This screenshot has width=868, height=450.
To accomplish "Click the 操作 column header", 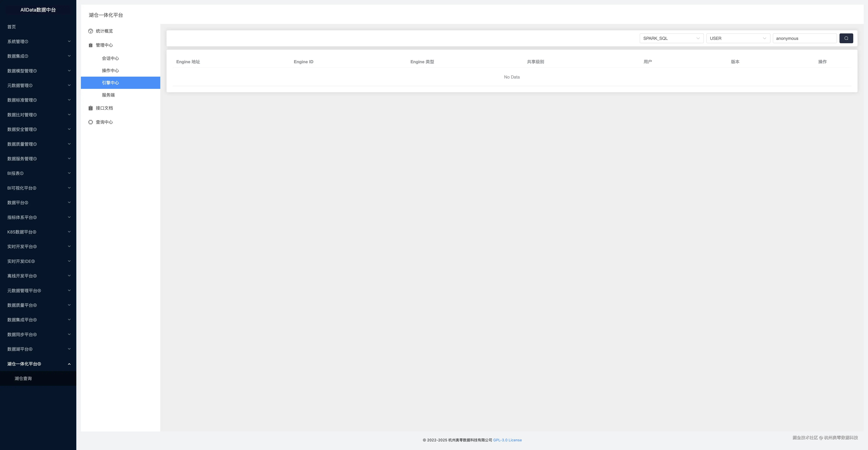I will click(x=822, y=62).
